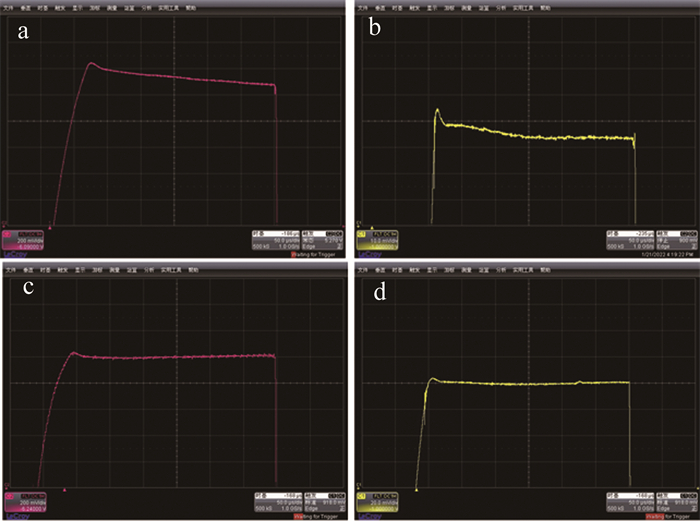Image resolution: width=700 pixels, height=521 pixels.
Task: Select the pink waveform peak in panel a
Action: (x=90, y=64)
